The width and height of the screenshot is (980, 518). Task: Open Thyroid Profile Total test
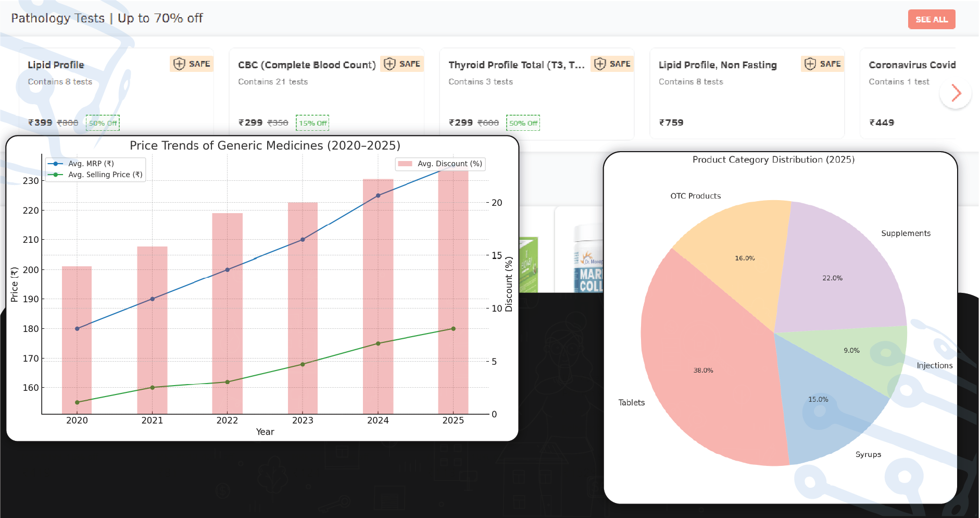coord(516,65)
